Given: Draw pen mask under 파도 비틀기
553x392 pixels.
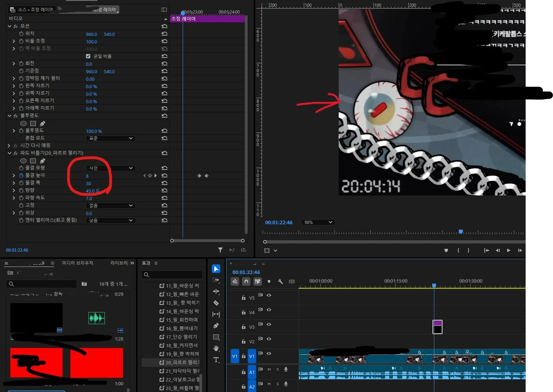Looking at the screenshot, I should click(x=43, y=161).
